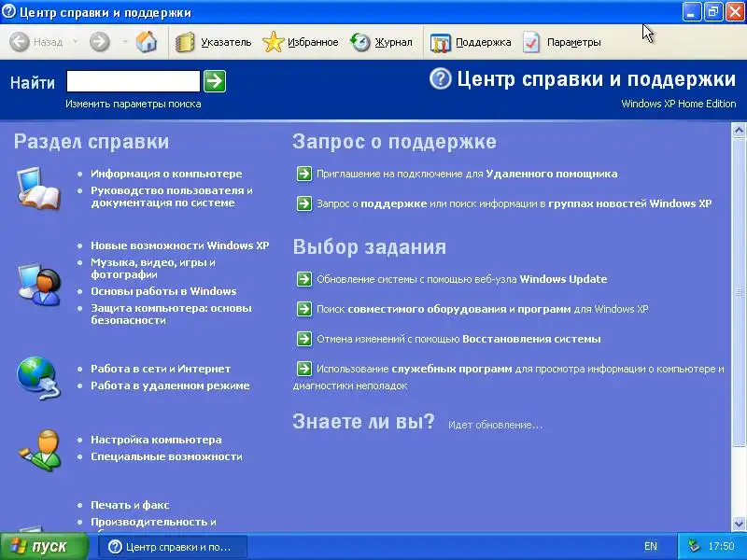Image resolution: width=747 pixels, height=560 pixels.
Task: Click arrow icon beside группах новостей Windows XP
Action: click(x=304, y=203)
